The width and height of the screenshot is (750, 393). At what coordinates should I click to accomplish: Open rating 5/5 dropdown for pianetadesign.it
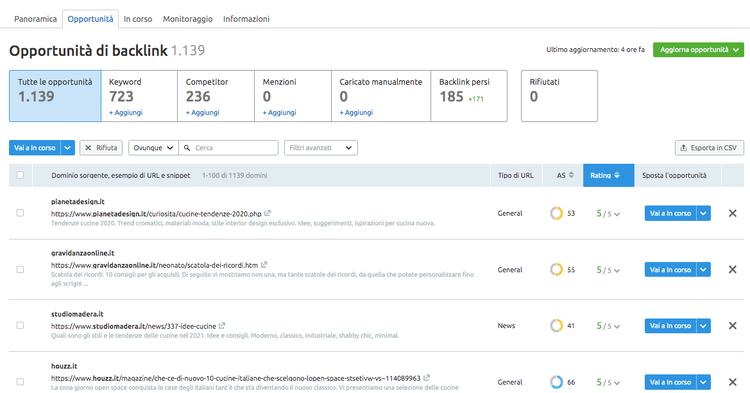point(608,213)
